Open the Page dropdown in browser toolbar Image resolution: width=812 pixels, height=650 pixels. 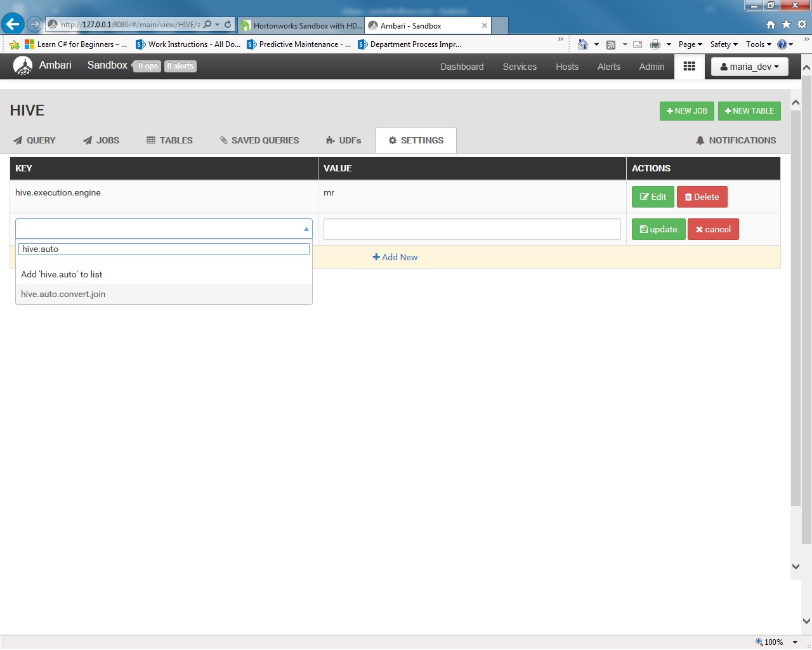coord(689,44)
